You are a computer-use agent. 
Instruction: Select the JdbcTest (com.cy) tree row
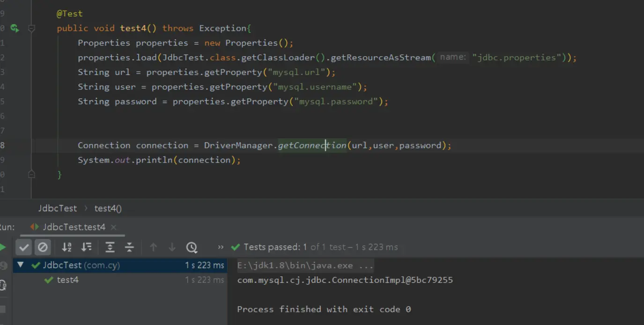pyautogui.click(x=120, y=266)
